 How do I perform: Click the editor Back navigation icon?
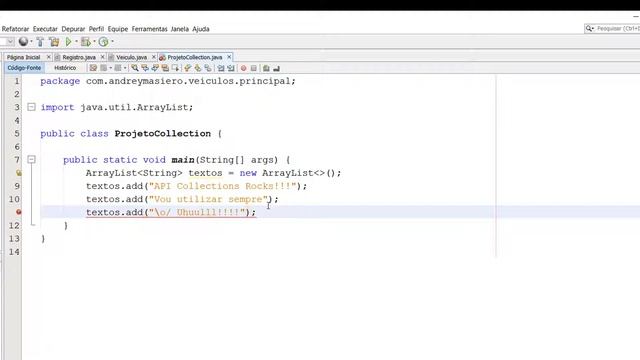(104, 68)
